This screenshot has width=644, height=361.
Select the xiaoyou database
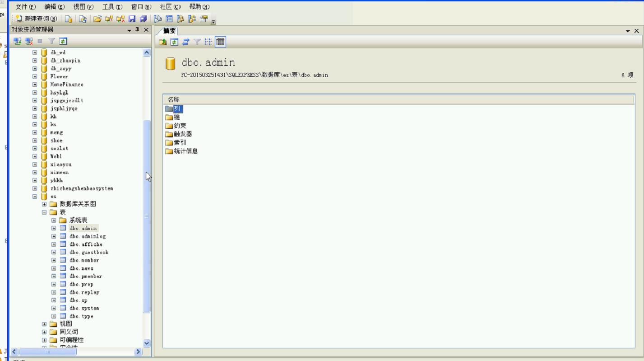coord(61,164)
